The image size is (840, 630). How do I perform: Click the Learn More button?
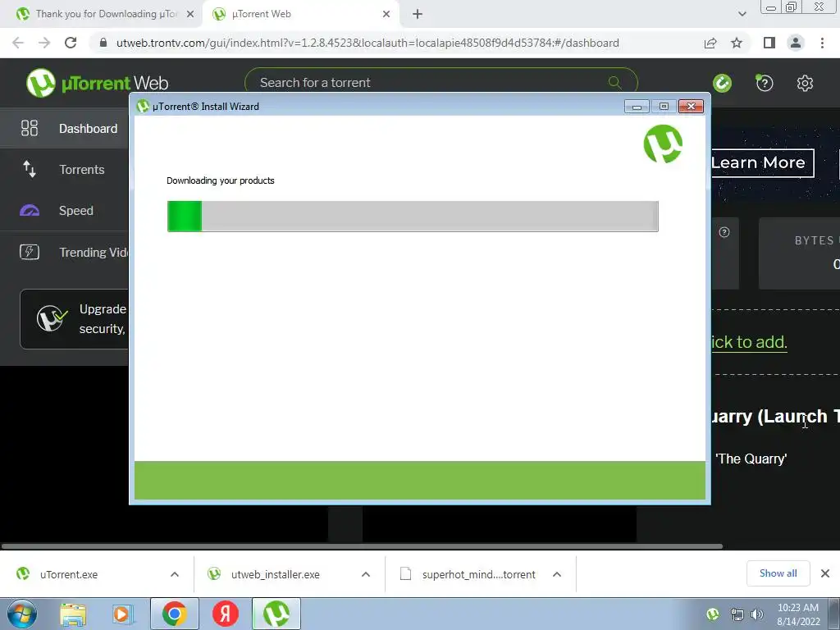point(762,163)
